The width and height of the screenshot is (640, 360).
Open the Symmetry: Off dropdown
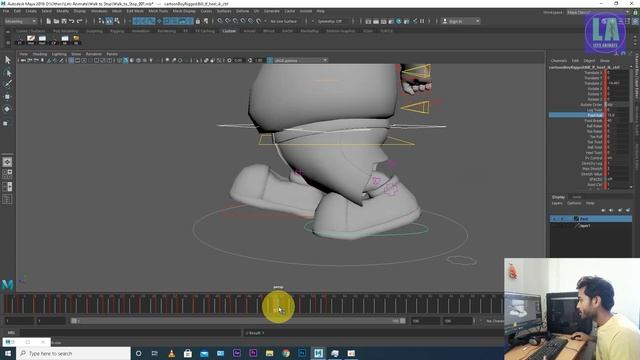(330, 21)
